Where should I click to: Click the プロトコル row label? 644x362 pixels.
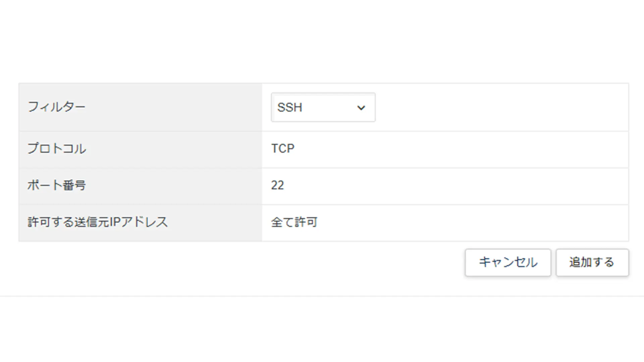pyautogui.click(x=57, y=148)
